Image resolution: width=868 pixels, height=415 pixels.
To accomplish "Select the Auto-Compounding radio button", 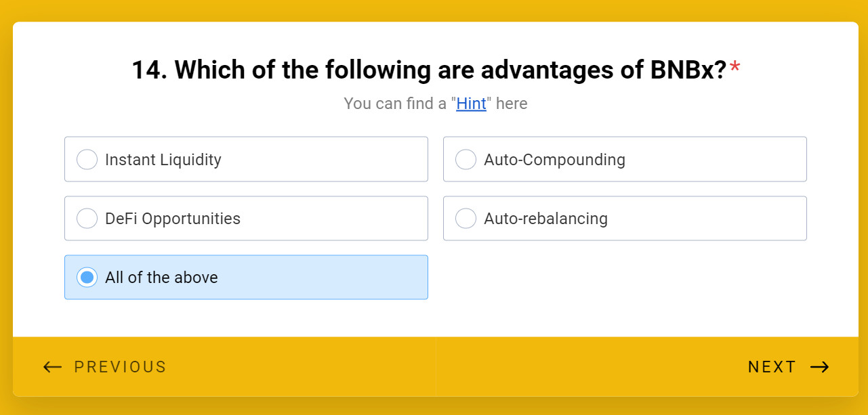I will pos(466,160).
